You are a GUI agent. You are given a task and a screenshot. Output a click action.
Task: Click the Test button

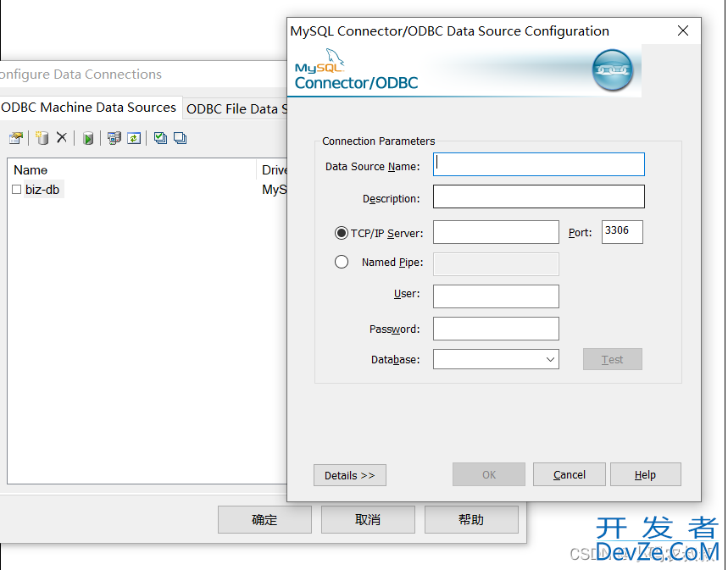click(x=613, y=359)
